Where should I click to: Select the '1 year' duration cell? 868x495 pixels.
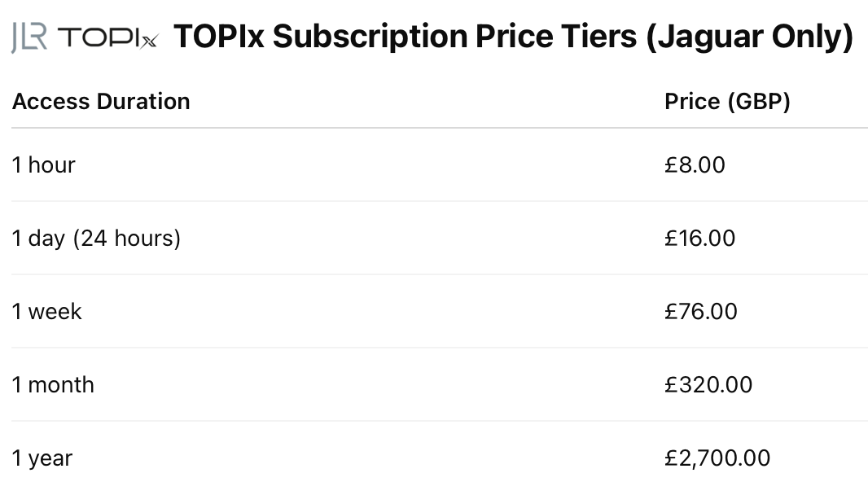click(42, 458)
